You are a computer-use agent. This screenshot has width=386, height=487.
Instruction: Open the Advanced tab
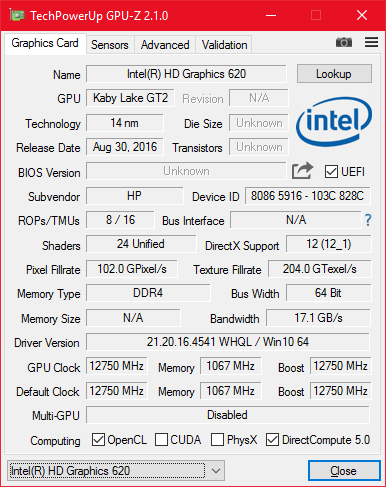[x=165, y=45]
